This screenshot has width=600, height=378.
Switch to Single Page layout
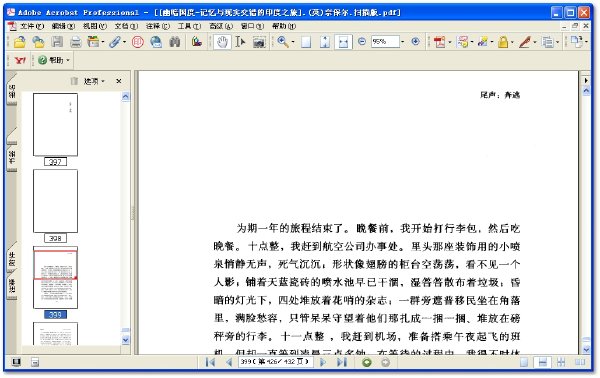point(524,362)
